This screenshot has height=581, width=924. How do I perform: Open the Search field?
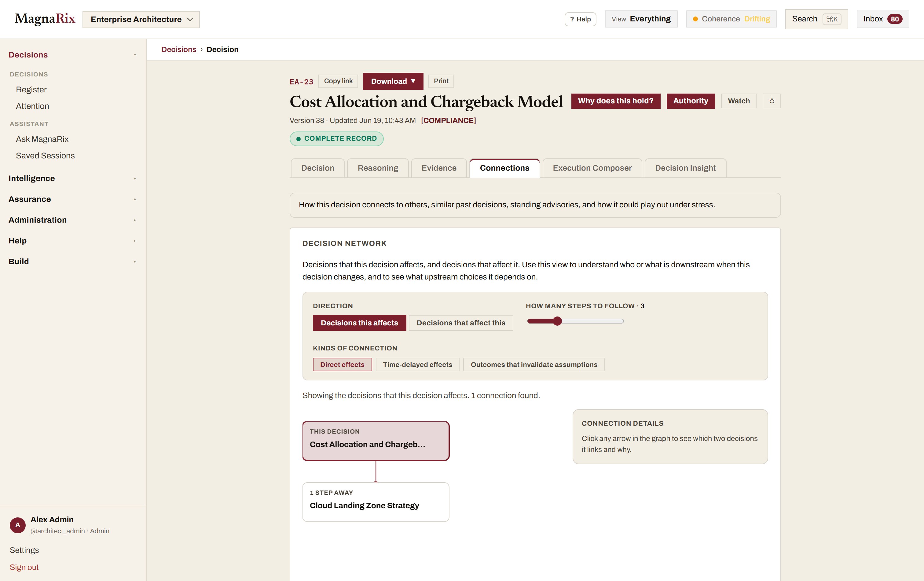tap(816, 19)
